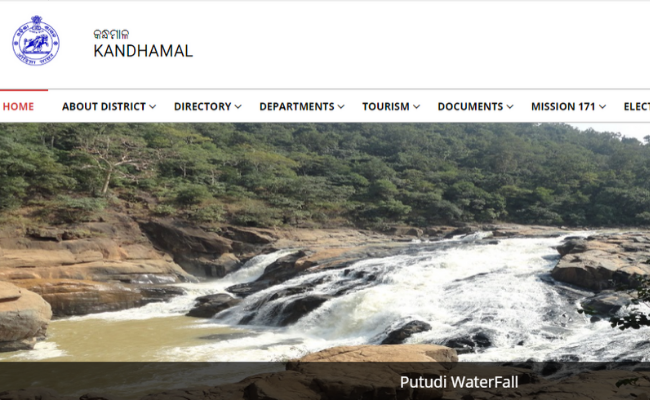Open the ABOUT DISTRICT menu item

coord(104,107)
